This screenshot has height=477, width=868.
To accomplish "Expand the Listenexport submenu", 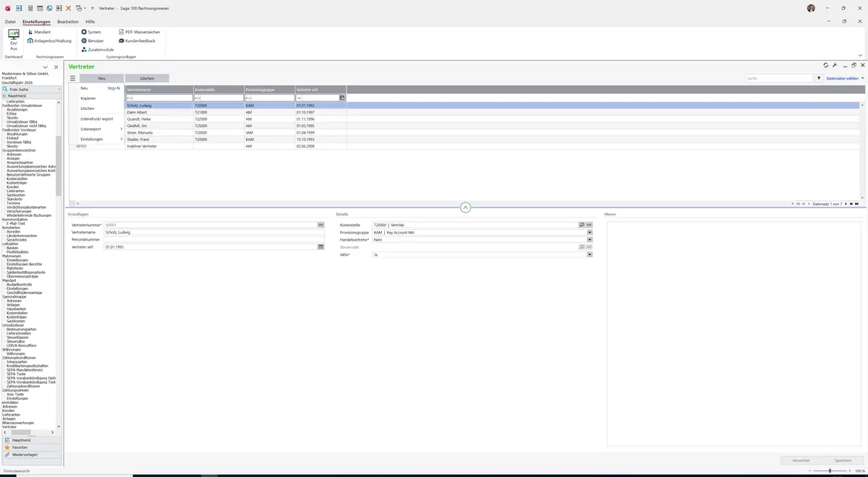I will pos(101,129).
